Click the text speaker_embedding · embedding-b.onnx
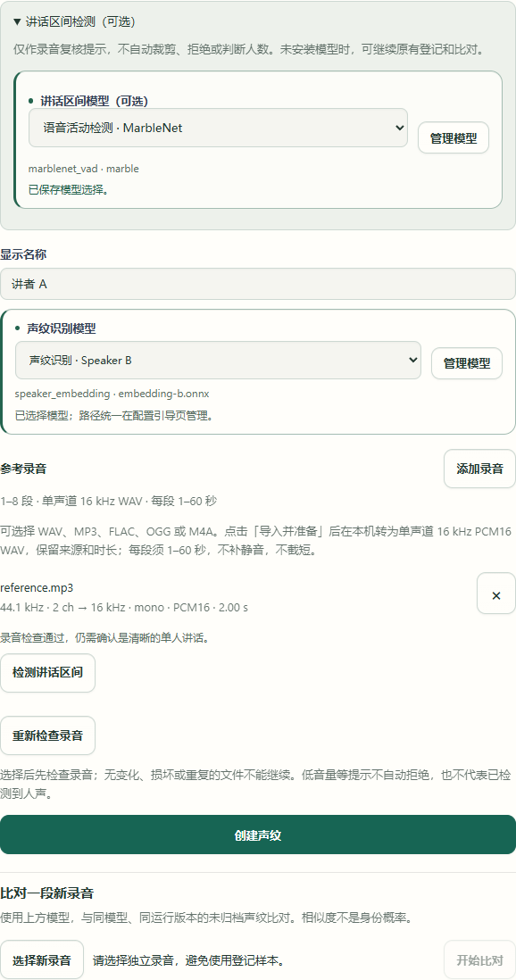The height and width of the screenshot is (980, 516). point(112,394)
